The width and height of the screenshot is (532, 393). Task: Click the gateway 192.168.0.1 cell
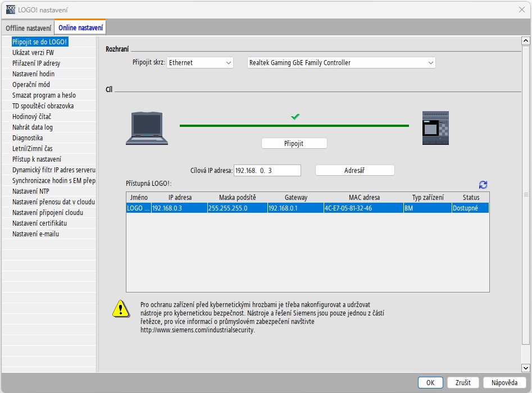(x=296, y=208)
